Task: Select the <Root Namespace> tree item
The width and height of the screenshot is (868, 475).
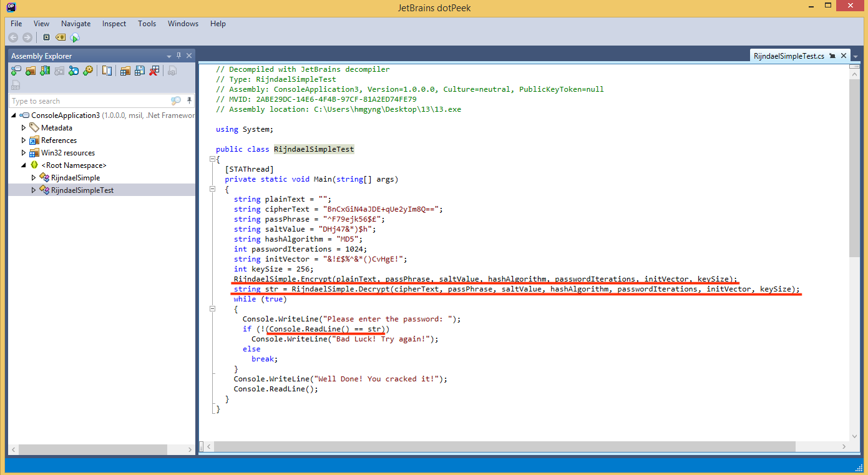Action: 74,165
